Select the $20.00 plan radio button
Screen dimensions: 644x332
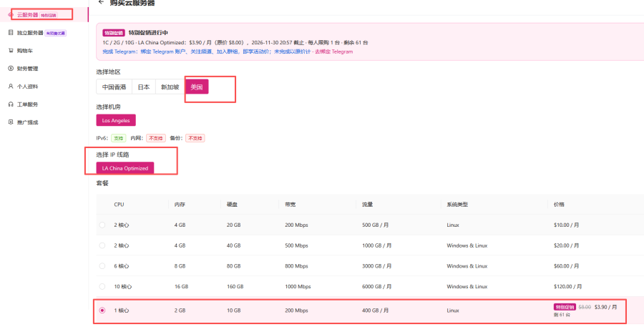click(x=102, y=245)
